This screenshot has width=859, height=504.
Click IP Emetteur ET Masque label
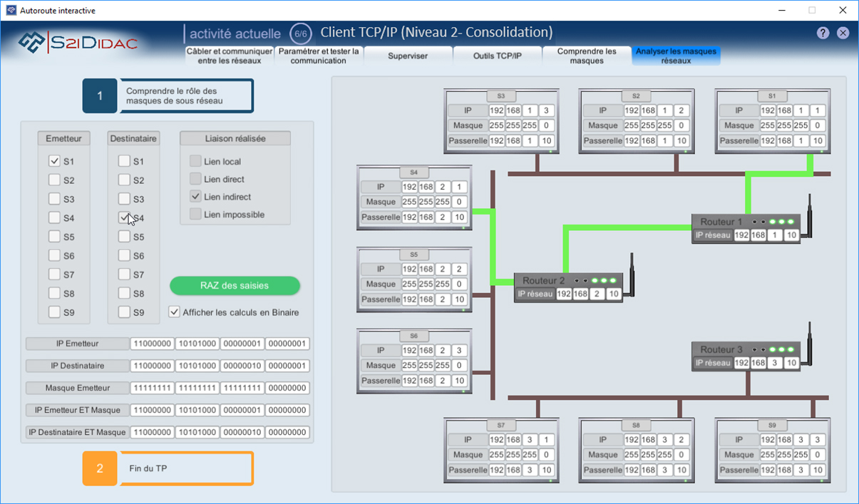tap(78, 411)
